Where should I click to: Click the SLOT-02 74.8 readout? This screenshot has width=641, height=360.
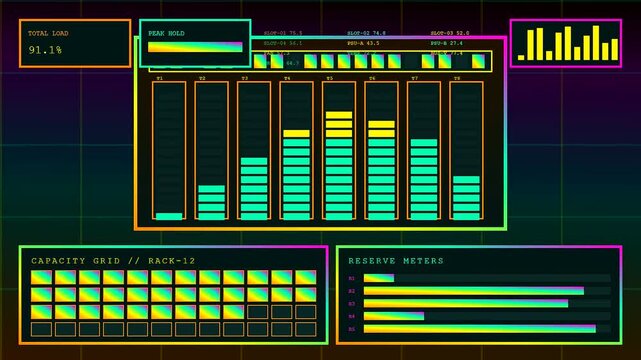tap(366, 33)
